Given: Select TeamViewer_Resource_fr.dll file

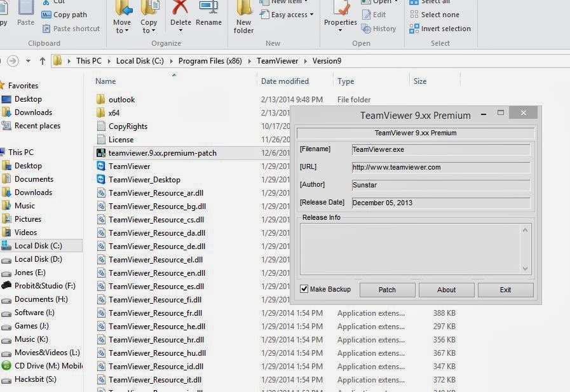Looking at the screenshot, I should pyautogui.click(x=155, y=313).
